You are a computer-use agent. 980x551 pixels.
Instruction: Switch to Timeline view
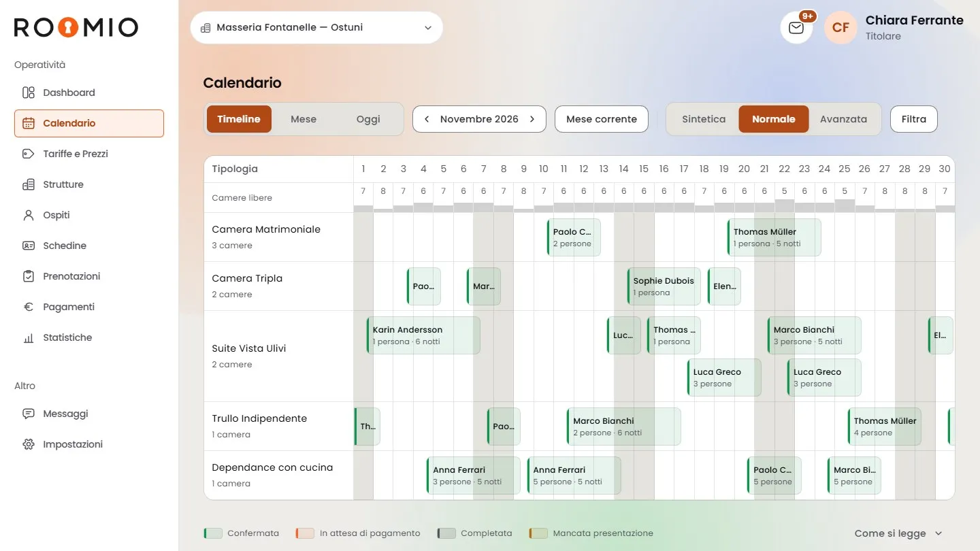pyautogui.click(x=239, y=119)
